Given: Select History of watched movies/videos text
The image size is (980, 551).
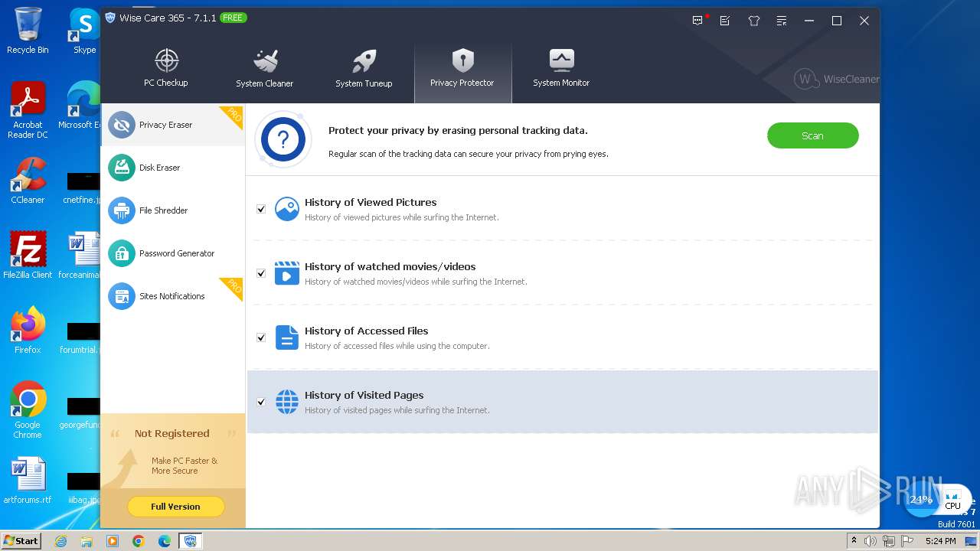Looking at the screenshot, I should (390, 266).
